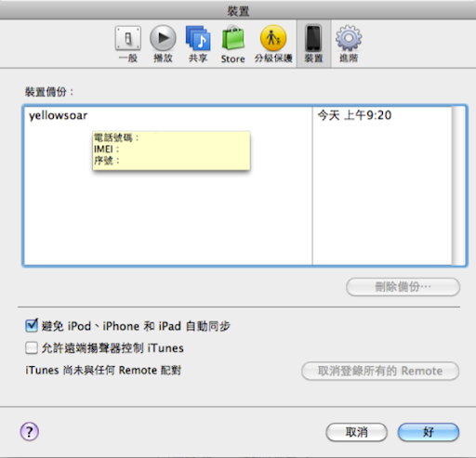
Task: Open the 進階 (Advanced) preferences pane
Action: (349, 44)
